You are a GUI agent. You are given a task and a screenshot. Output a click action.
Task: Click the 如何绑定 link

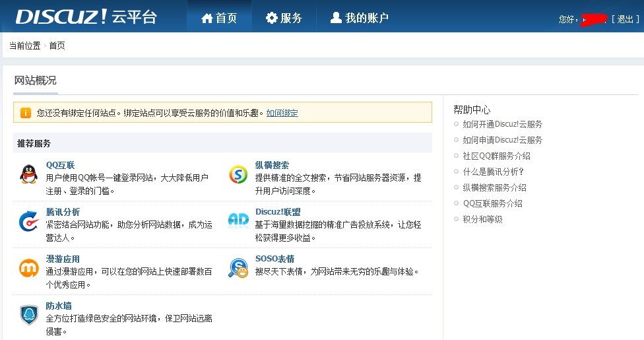point(282,113)
